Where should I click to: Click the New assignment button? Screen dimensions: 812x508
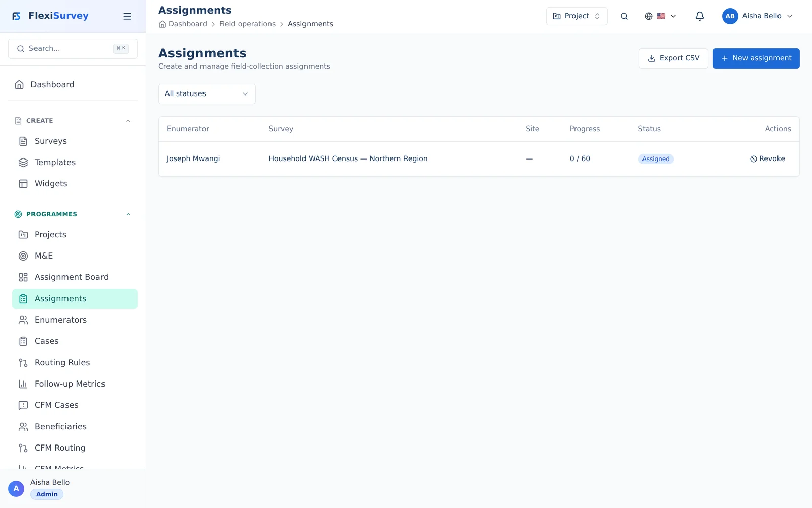click(756, 58)
